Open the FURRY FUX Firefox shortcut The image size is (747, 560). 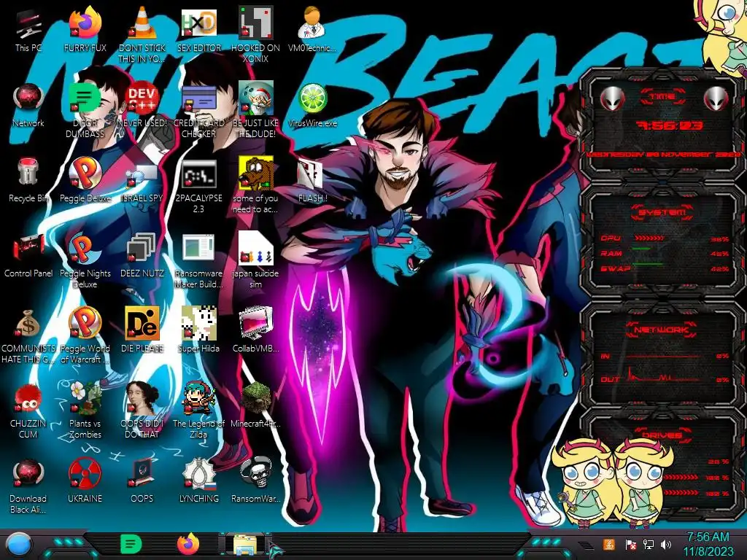point(85,31)
